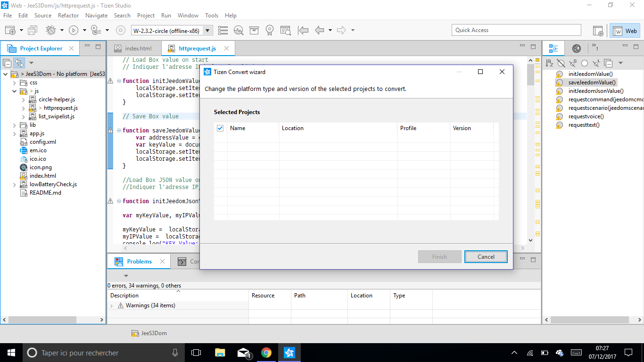Open the Project Explorer view menu triangle
This screenshot has width=644, height=362.
tap(32, 63)
